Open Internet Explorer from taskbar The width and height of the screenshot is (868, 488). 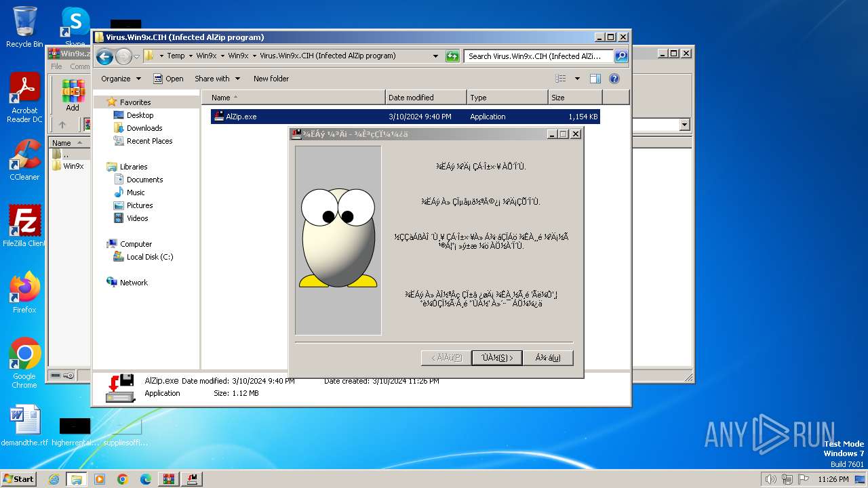(x=54, y=479)
